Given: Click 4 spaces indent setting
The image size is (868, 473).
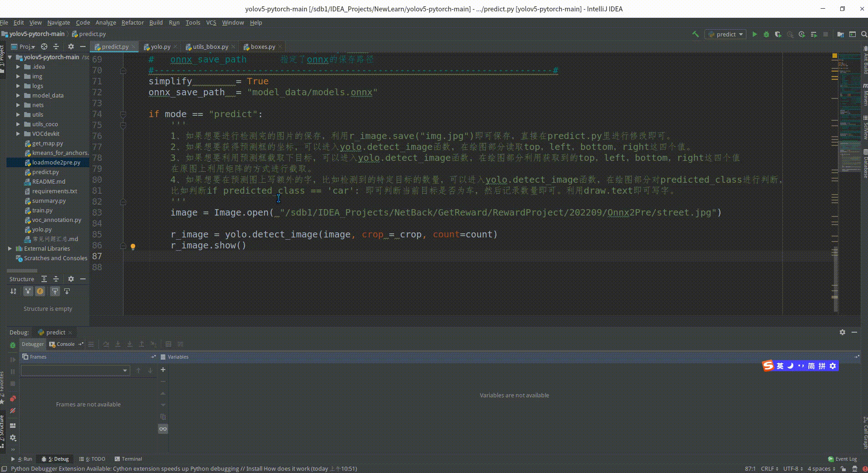Looking at the screenshot, I should coord(822,468).
